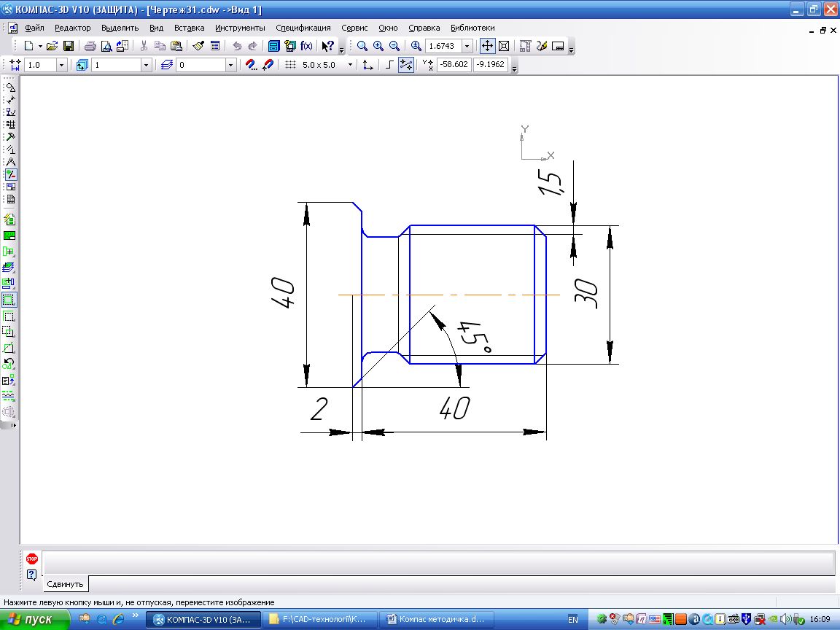Open the variables f(x) icon
The height and width of the screenshot is (630, 840).
(306, 46)
